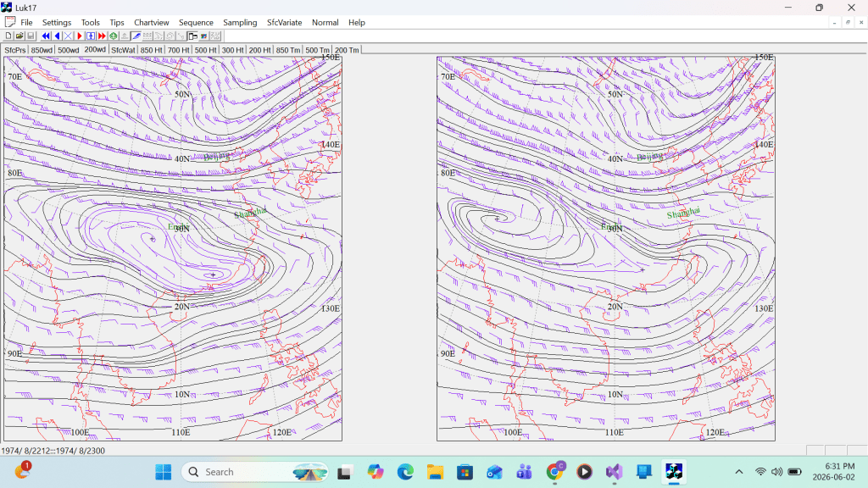Open the Tools menu
The width and height of the screenshot is (868, 488).
click(x=90, y=23)
